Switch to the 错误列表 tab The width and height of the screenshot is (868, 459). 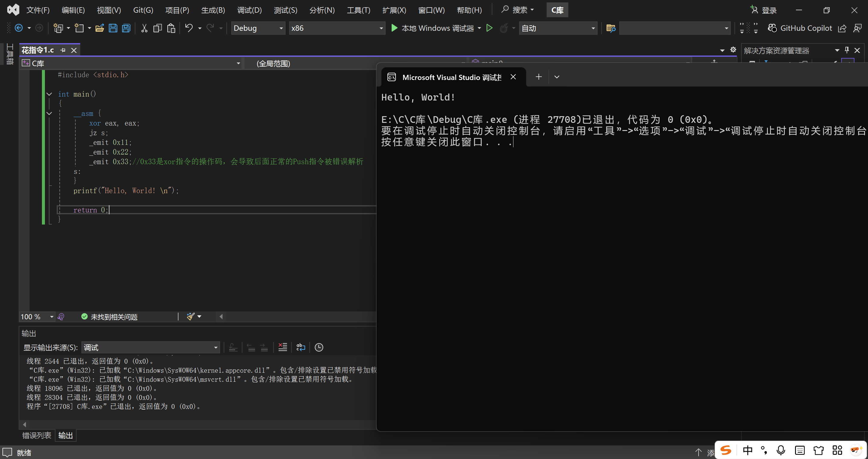point(36,435)
